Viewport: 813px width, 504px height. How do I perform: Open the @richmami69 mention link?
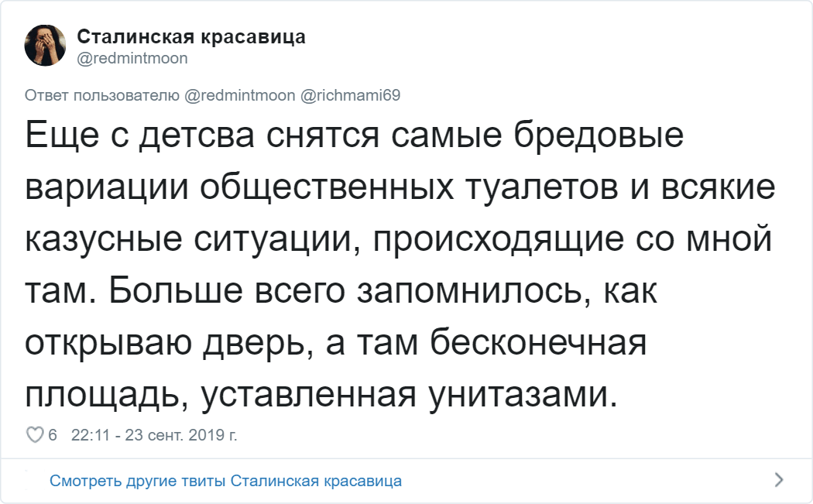(351, 95)
